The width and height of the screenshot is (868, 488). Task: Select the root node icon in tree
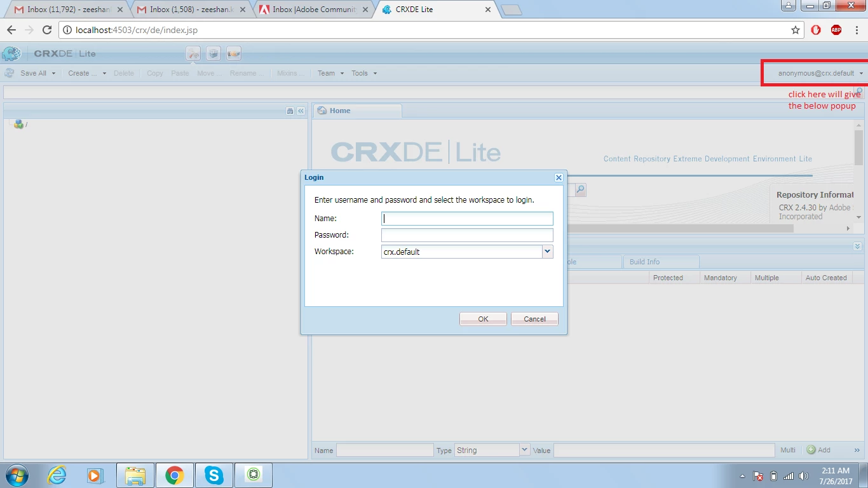coord(19,125)
